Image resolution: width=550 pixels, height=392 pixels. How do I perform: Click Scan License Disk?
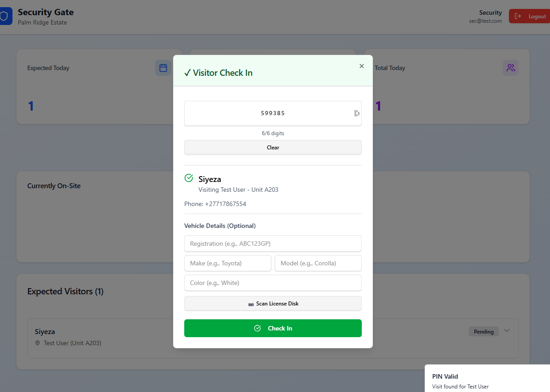pyautogui.click(x=273, y=303)
